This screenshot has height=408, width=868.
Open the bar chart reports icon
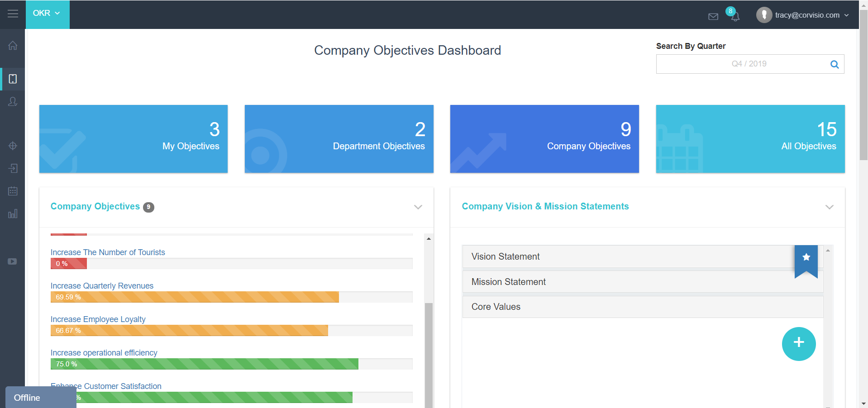13,213
